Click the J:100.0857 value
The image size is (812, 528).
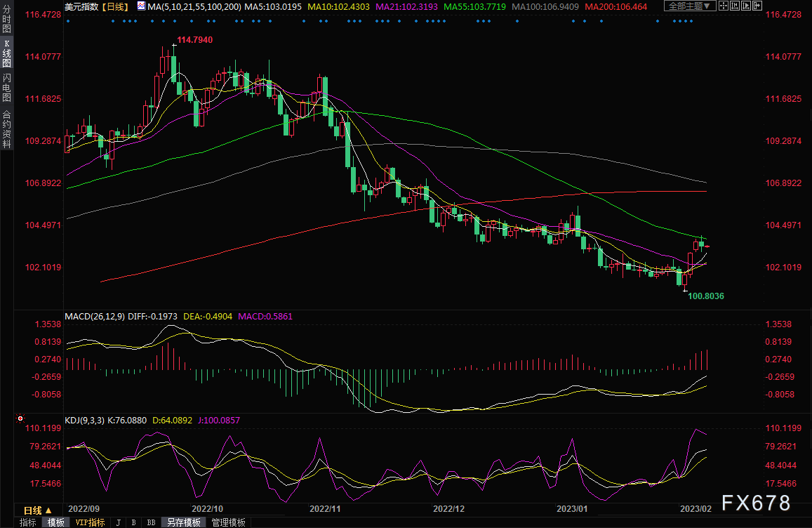(x=219, y=421)
